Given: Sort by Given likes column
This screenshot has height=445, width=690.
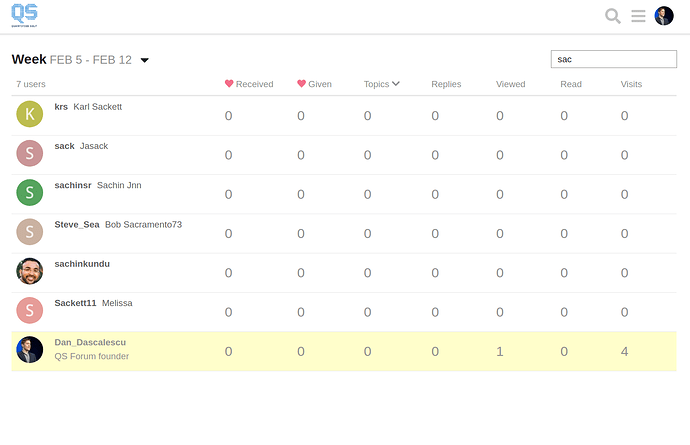Looking at the screenshot, I should [314, 84].
